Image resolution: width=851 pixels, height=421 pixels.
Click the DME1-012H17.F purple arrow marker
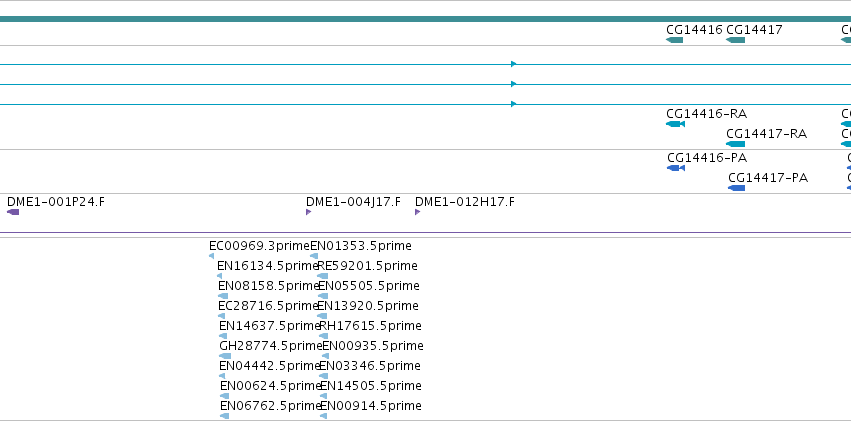point(417,212)
